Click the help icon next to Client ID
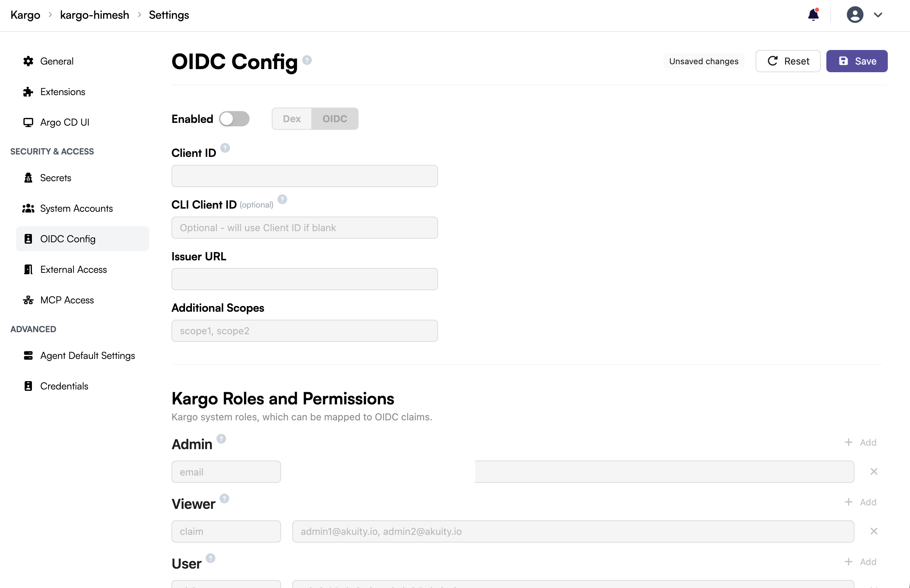This screenshot has width=910, height=588. pyautogui.click(x=225, y=148)
